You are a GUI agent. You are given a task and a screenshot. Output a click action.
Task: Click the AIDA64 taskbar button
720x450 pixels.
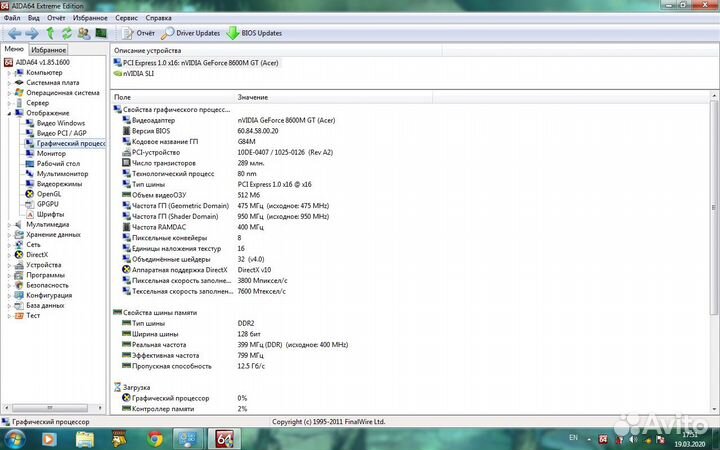(x=225, y=439)
